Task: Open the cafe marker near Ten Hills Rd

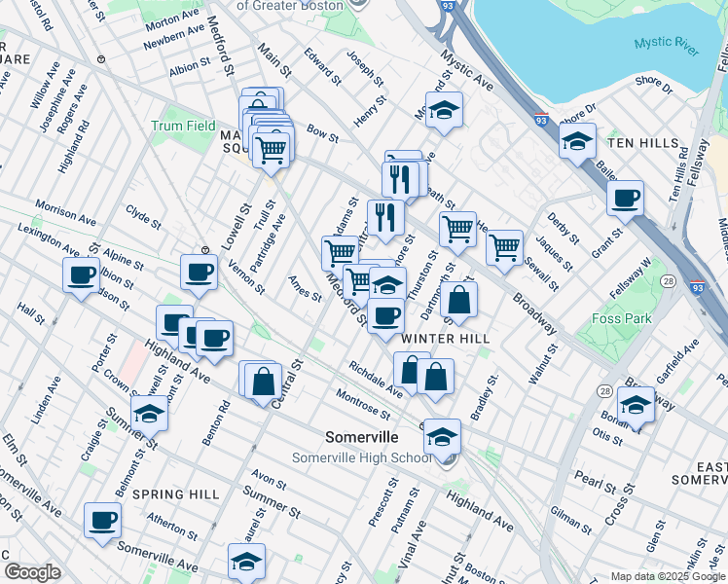Action: [625, 198]
